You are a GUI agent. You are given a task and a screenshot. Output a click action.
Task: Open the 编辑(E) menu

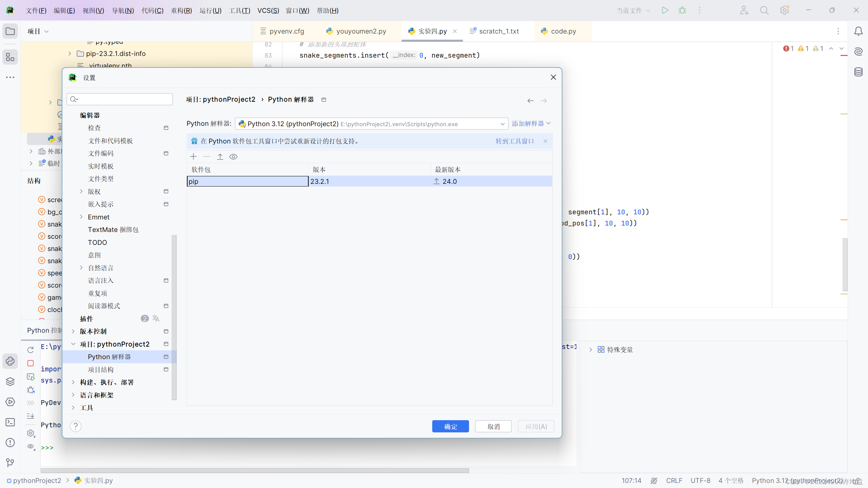point(64,11)
